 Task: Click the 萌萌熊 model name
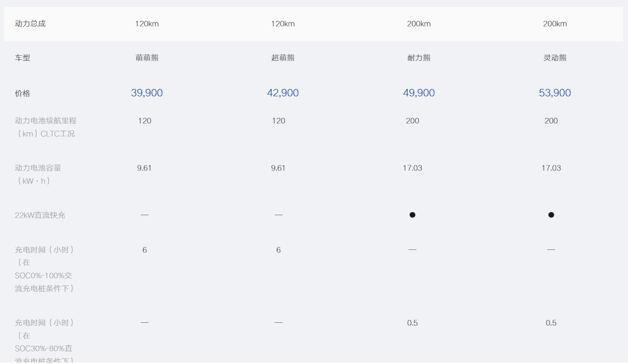tap(147, 58)
